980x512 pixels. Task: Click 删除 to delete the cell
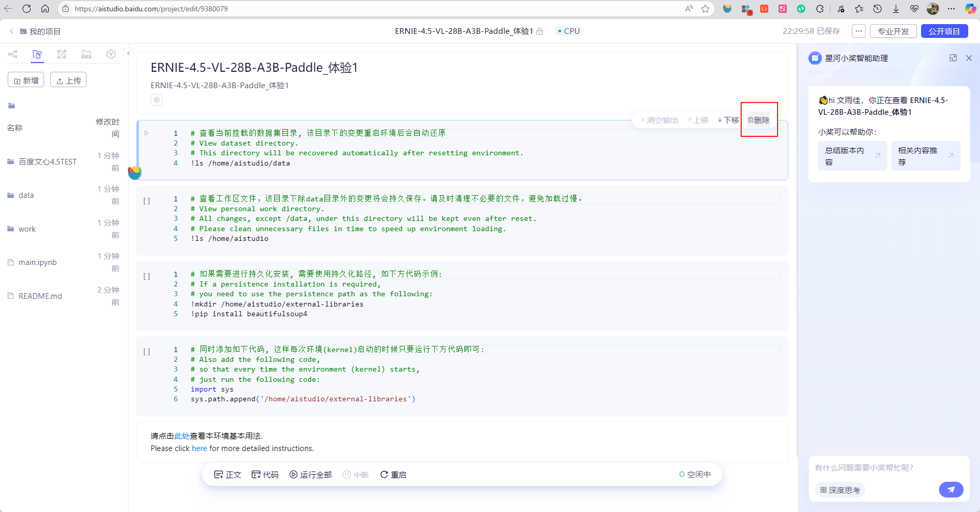tap(759, 120)
